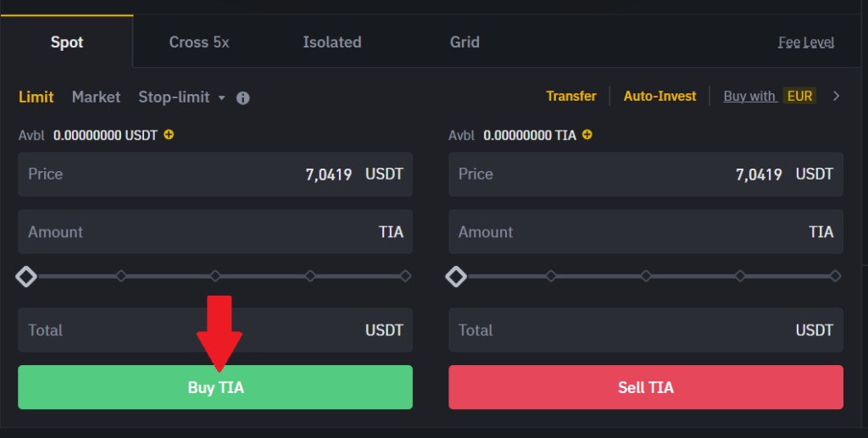Click the Auto-Invest link
The width and height of the screenshot is (868, 438).
click(x=659, y=97)
